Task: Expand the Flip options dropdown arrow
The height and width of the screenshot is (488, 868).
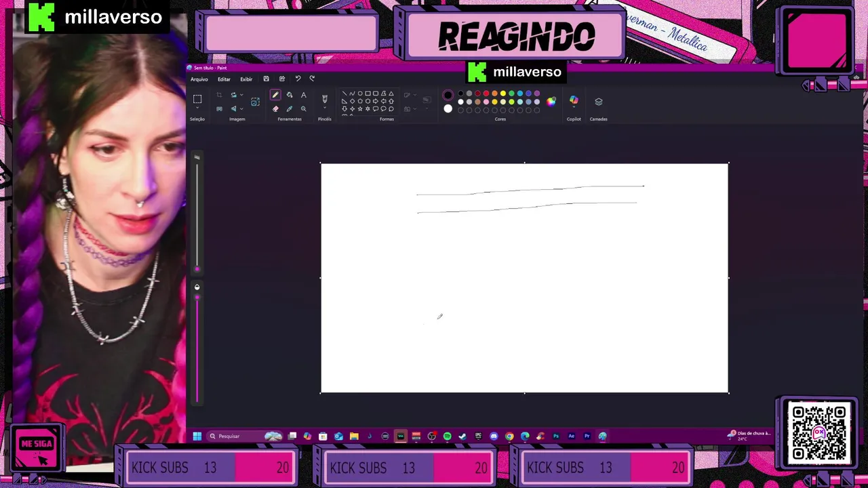Action: coord(241,108)
